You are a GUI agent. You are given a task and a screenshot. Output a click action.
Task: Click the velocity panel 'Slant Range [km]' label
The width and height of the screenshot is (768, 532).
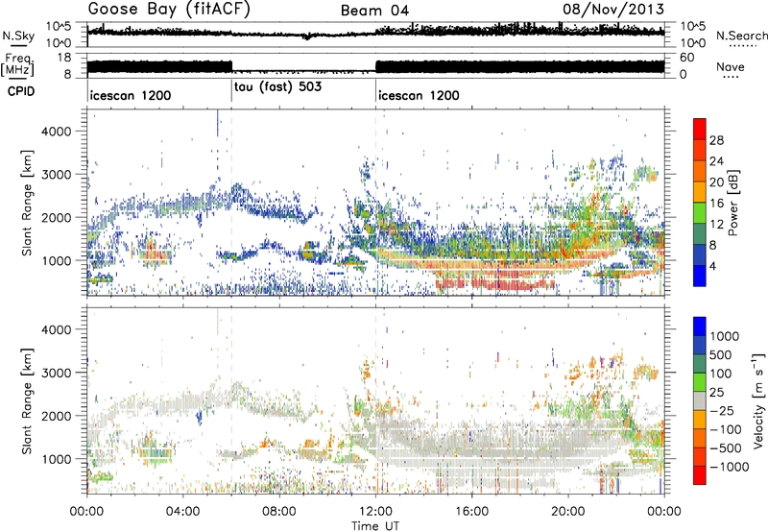pos(27,400)
